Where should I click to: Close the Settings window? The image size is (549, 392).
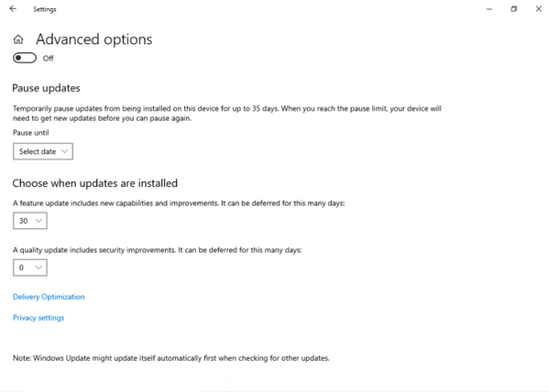(539, 9)
